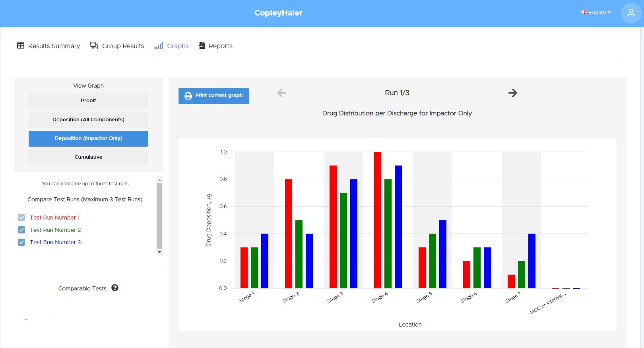Image resolution: width=644 pixels, height=348 pixels.
Task: Toggle Test Run Number 1 checkbox
Action: tap(21, 218)
